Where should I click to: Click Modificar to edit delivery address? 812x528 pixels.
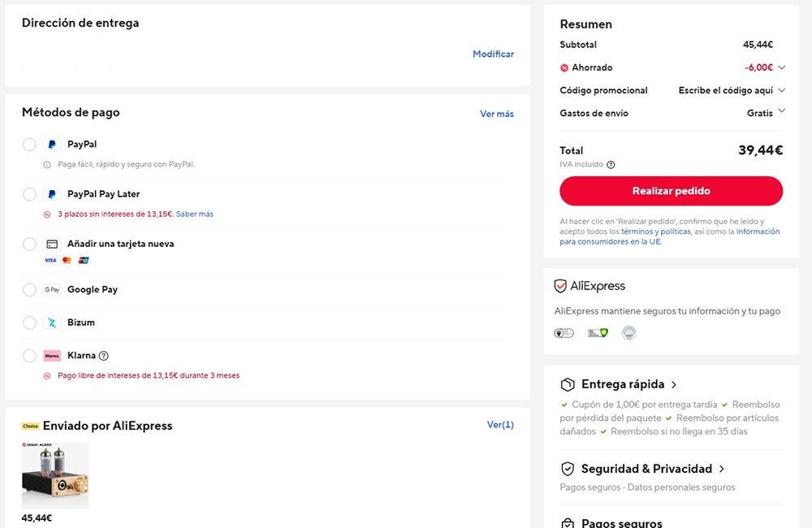493,54
